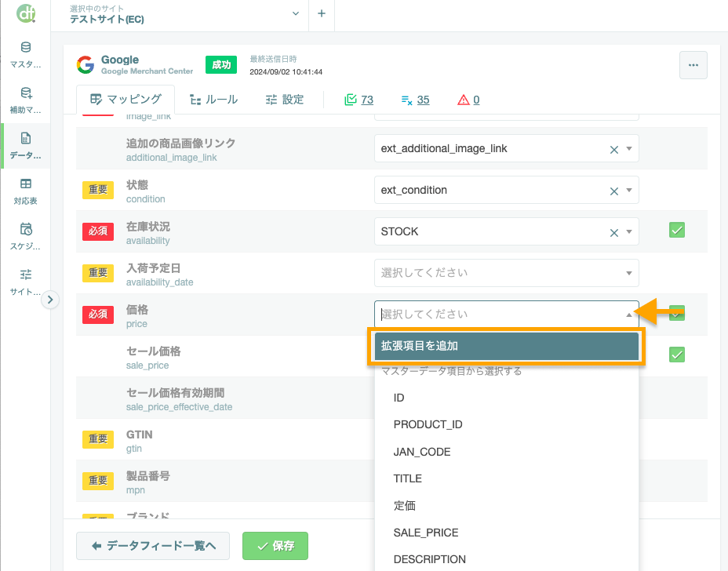728x571 pixels.
Task: Toggle the availability row green checkbox
Action: [677, 230]
